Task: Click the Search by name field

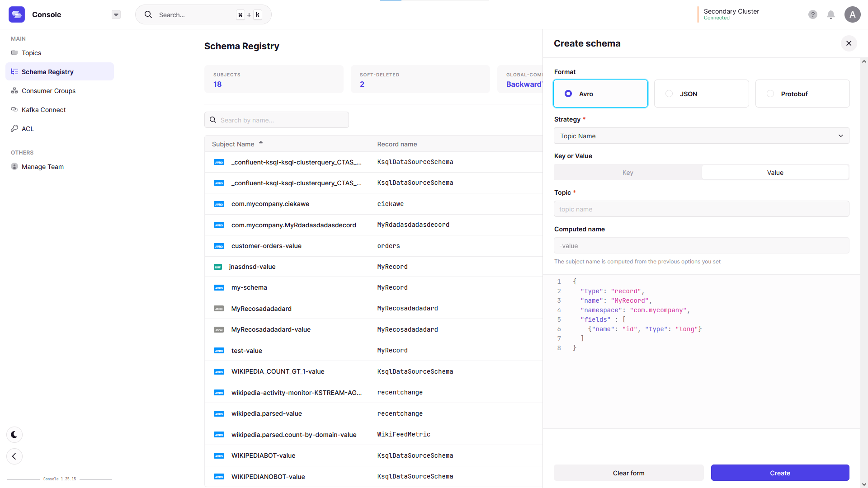Action: [277, 120]
